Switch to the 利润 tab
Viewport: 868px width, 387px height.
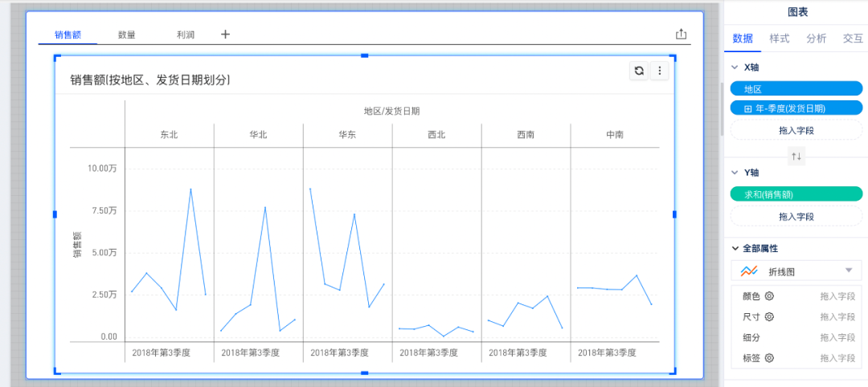(x=186, y=35)
